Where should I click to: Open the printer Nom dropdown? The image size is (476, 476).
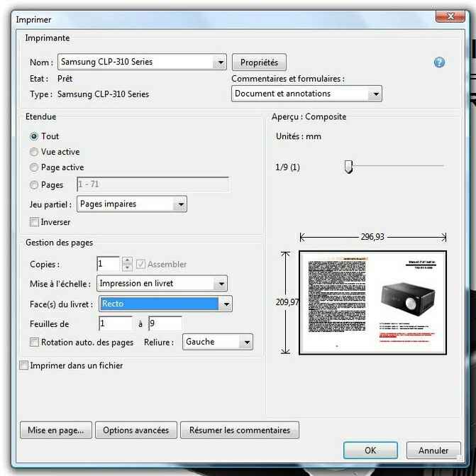[142, 62]
